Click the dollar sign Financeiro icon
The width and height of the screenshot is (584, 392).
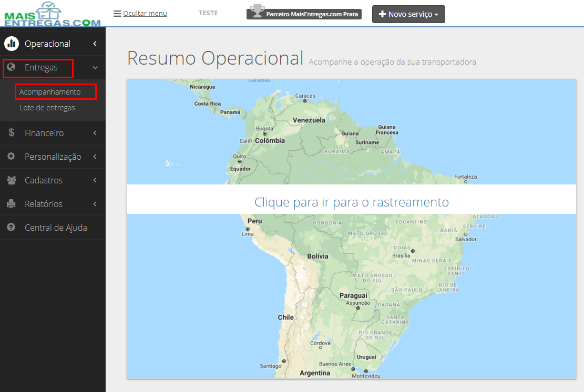click(11, 132)
